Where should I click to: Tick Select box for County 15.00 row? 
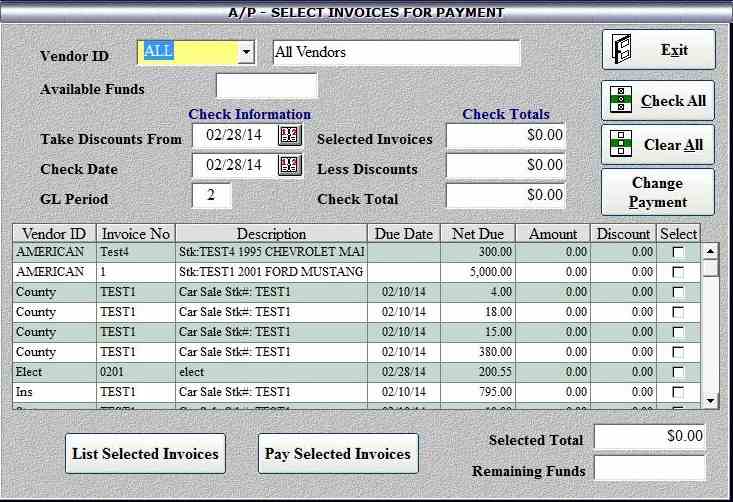[x=678, y=332]
